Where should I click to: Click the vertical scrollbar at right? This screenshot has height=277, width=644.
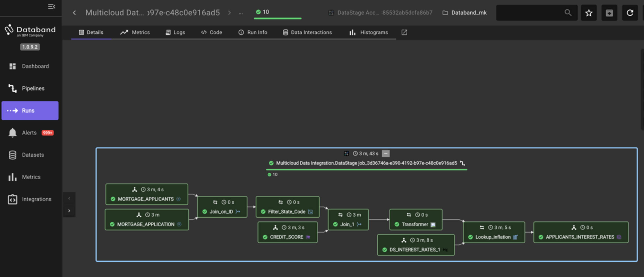coord(642,90)
